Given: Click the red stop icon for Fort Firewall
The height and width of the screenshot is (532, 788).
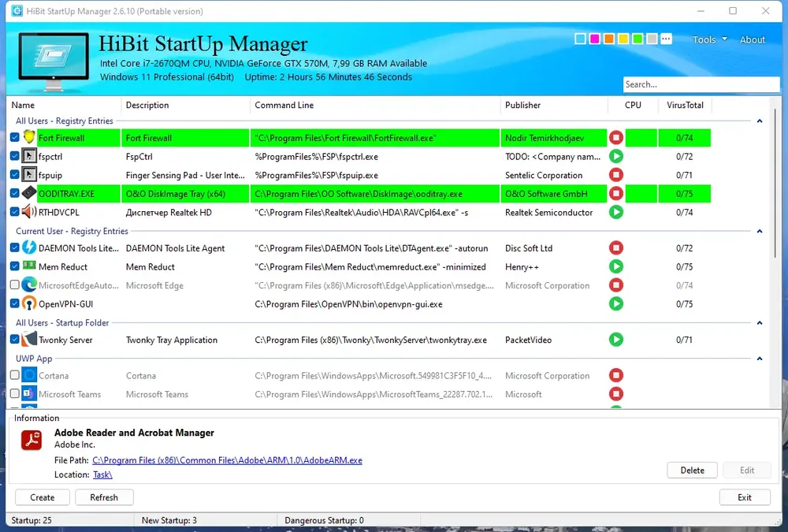Looking at the screenshot, I should [615, 138].
